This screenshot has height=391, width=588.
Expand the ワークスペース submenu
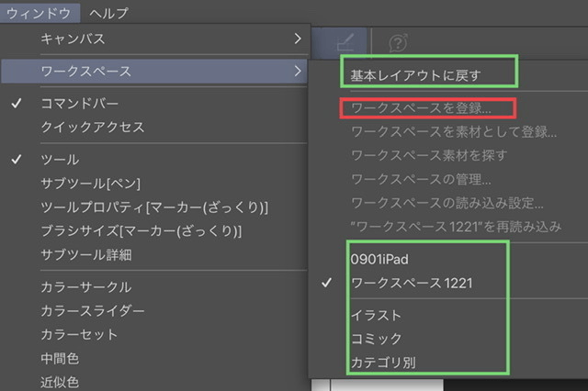[154, 71]
